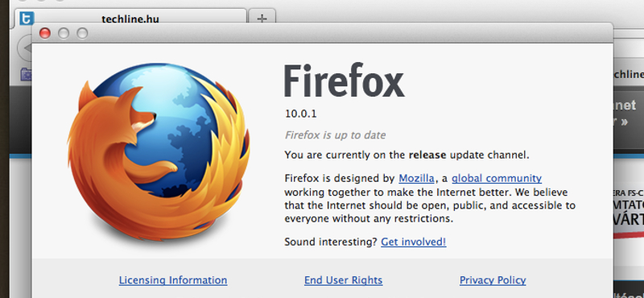The width and height of the screenshot is (644, 298).
Task: Click the Get involved! link
Action: tap(414, 242)
